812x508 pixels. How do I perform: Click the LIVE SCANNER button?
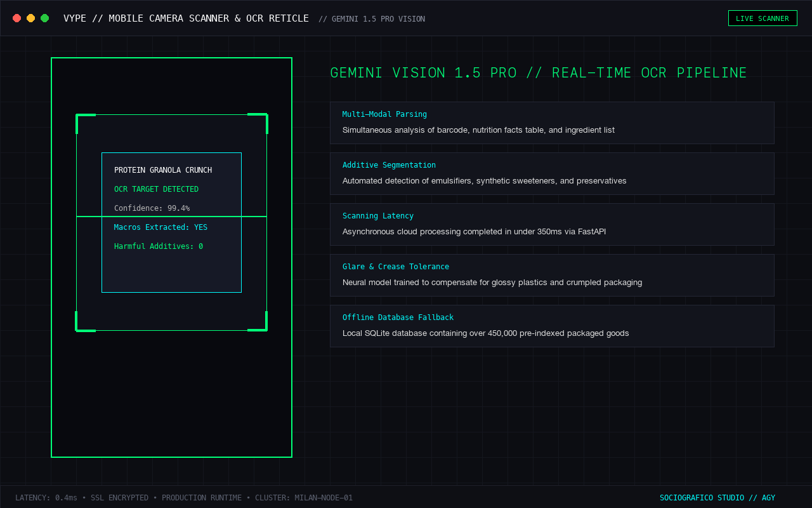[x=763, y=18]
